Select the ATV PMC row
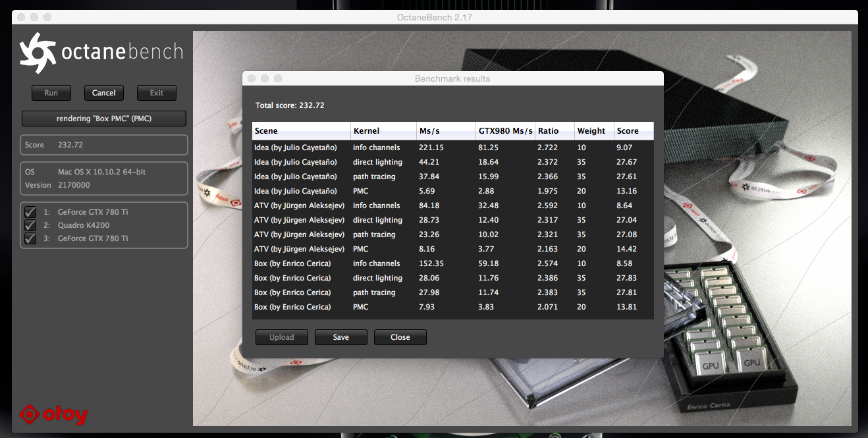The width and height of the screenshot is (868, 438). tap(453, 249)
